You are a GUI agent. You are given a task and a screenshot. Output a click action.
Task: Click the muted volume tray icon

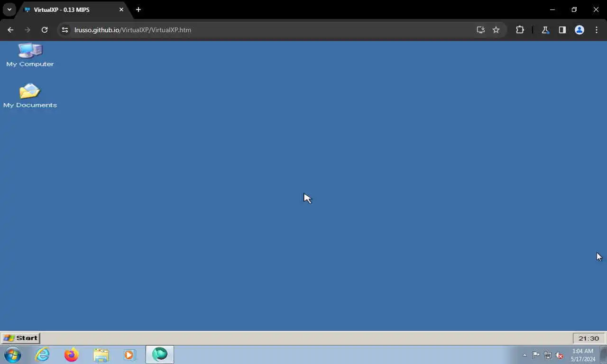(560, 355)
